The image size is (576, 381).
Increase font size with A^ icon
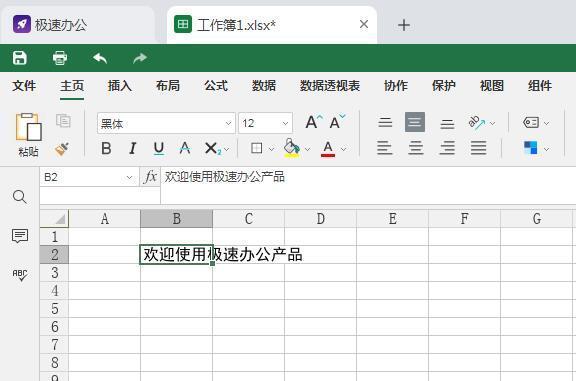(314, 122)
